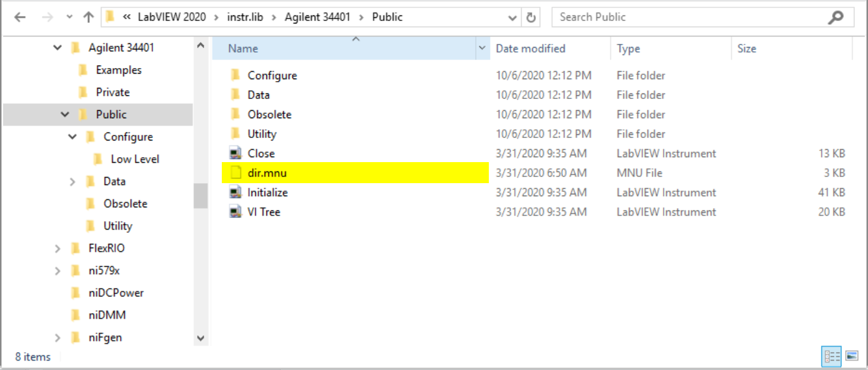The width and height of the screenshot is (868, 370).
Task: Select Obsolete in the navigation tree
Action: [125, 204]
